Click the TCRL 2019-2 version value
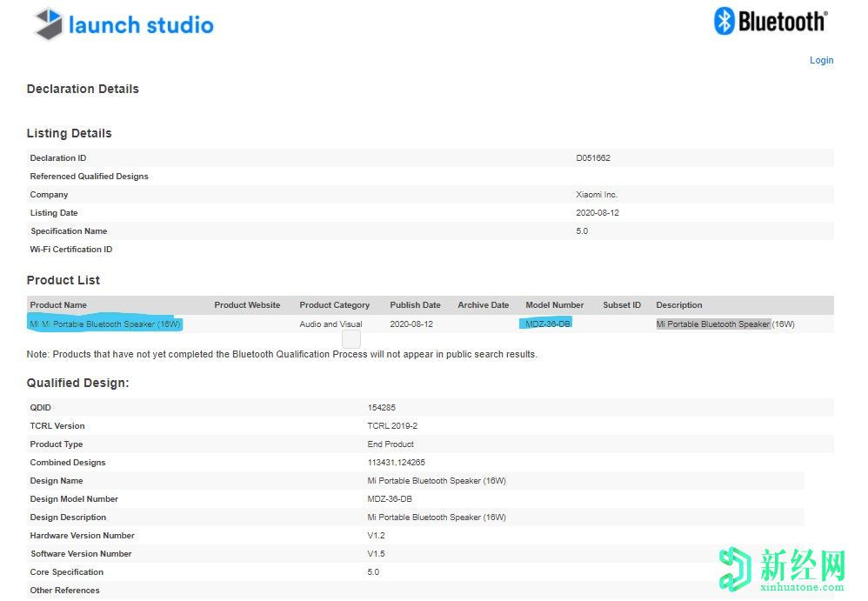The width and height of the screenshot is (868, 601). pyautogui.click(x=392, y=426)
